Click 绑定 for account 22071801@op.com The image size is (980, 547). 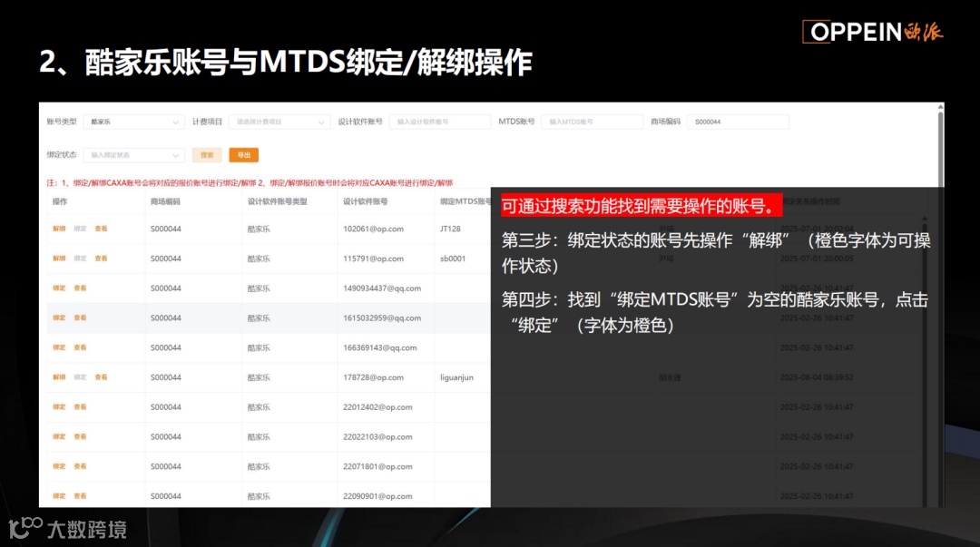coord(59,466)
